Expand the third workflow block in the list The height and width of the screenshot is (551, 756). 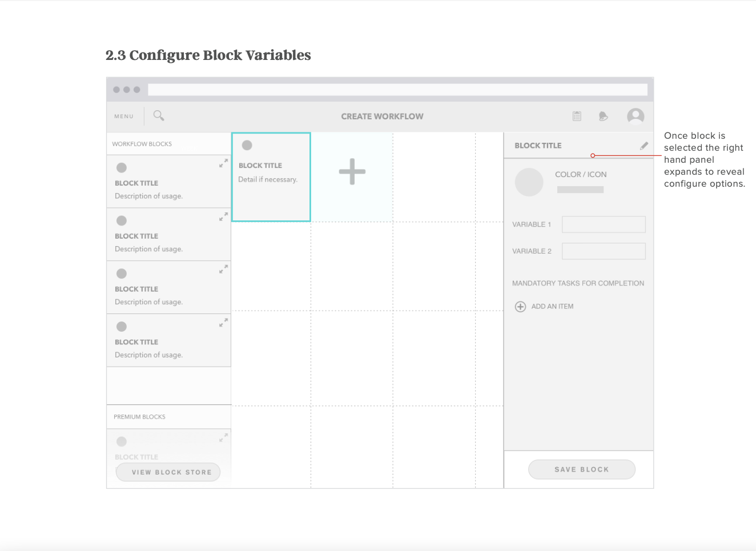(x=223, y=269)
